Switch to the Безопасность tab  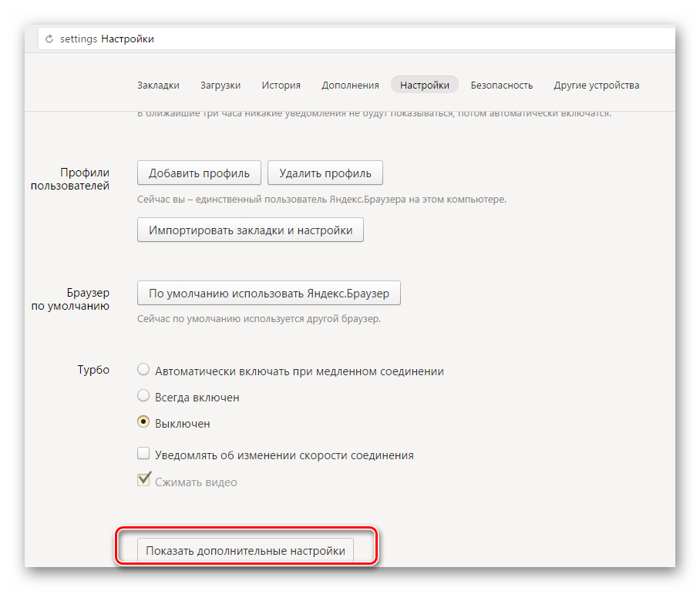(502, 86)
